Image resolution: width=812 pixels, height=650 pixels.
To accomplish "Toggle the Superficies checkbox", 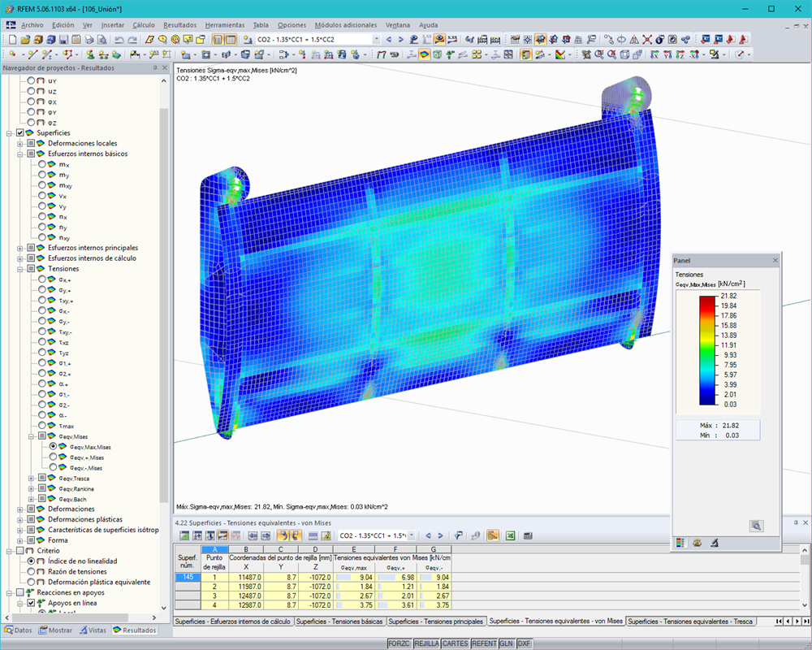I will click(x=20, y=132).
